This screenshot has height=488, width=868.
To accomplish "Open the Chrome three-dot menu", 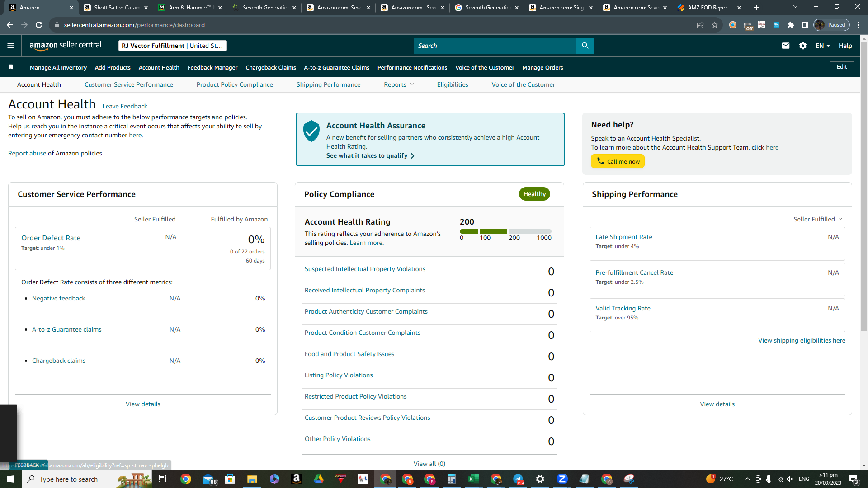I will [x=859, y=25].
